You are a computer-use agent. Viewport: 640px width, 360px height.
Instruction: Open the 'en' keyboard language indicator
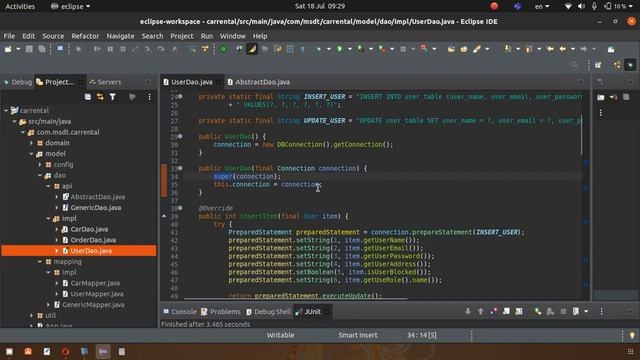tap(542, 7)
